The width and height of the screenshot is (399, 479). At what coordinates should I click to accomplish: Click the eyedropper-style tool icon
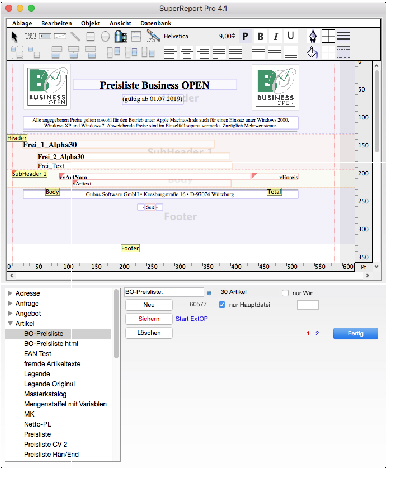153,36
